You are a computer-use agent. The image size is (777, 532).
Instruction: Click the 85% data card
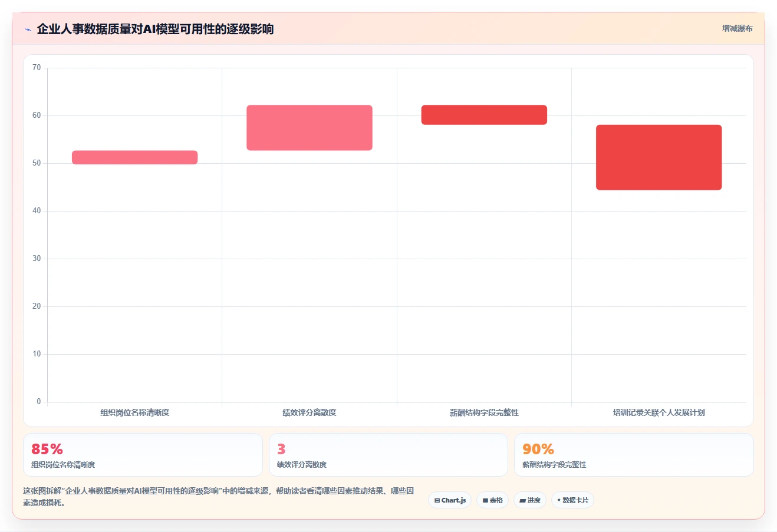pyautogui.click(x=143, y=455)
